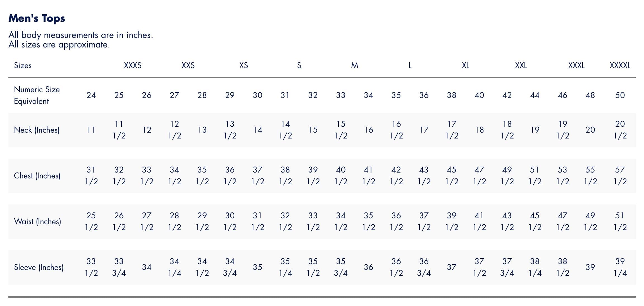Viewport: 644px width, 306px height.
Task: Click the Men's Tops heading
Action: (x=37, y=18)
